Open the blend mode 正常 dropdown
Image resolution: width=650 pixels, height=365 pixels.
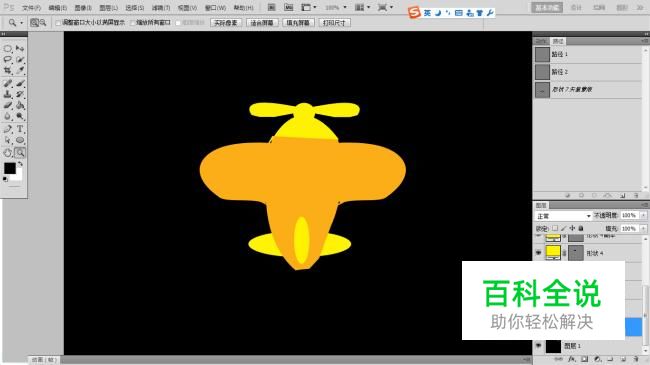click(x=563, y=216)
